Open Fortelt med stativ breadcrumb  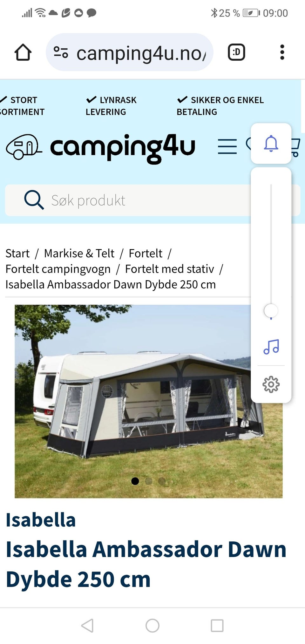click(169, 269)
